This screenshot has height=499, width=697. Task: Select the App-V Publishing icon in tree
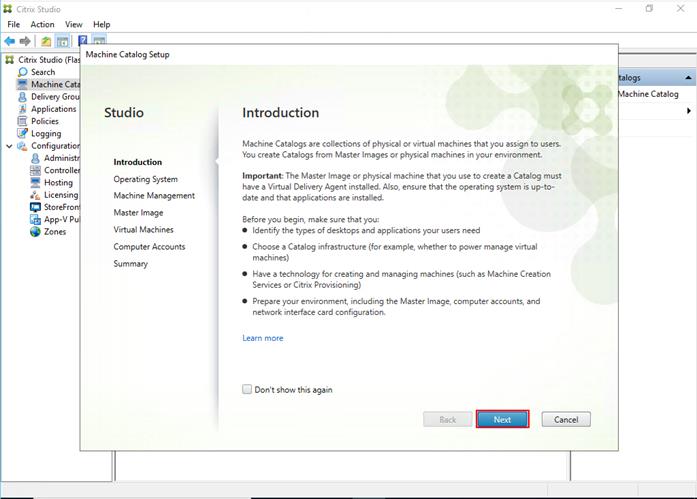pyautogui.click(x=35, y=219)
